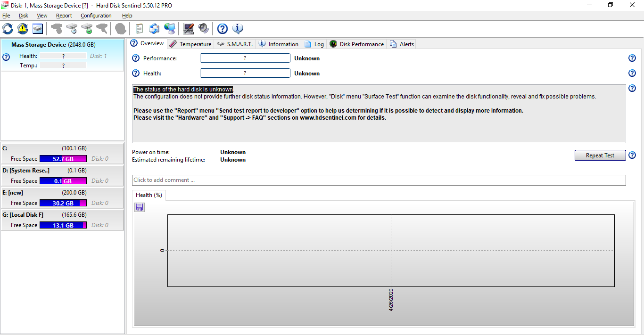Click the help icon beside the status text box
644x335 pixels.
click(x=632, y=89)
